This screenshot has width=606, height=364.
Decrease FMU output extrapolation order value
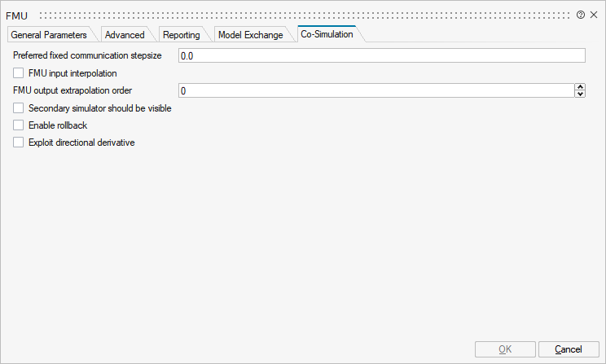pos(580,94)
